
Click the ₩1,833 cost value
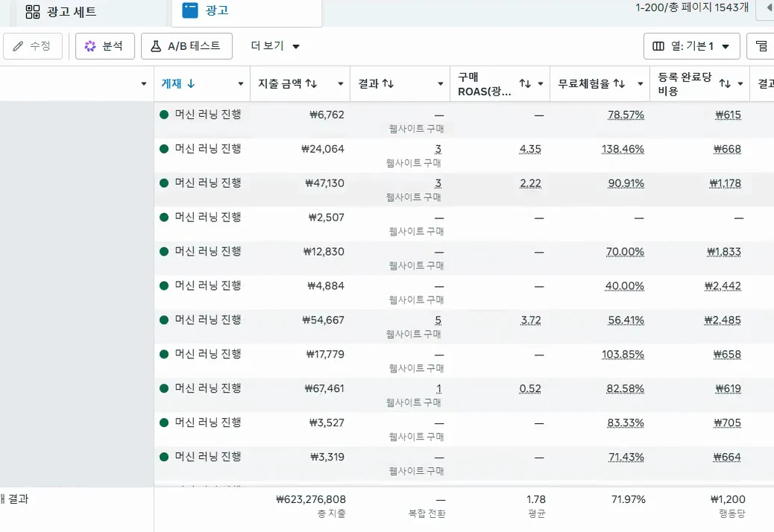click(x=724, y=252)
